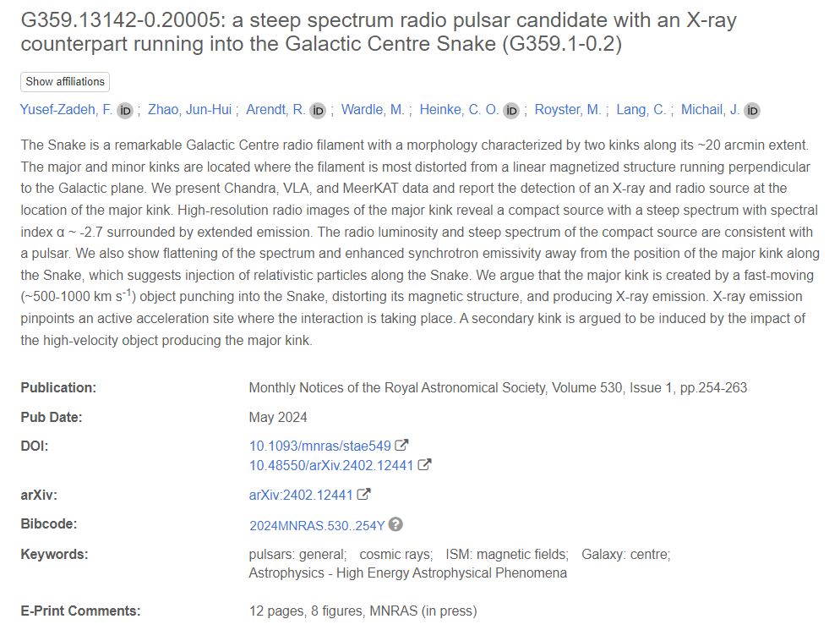Viewport: 840px width, 641px height.
Task: Click ORCID icon beside Michail, J.
Action: pos(752,111)
